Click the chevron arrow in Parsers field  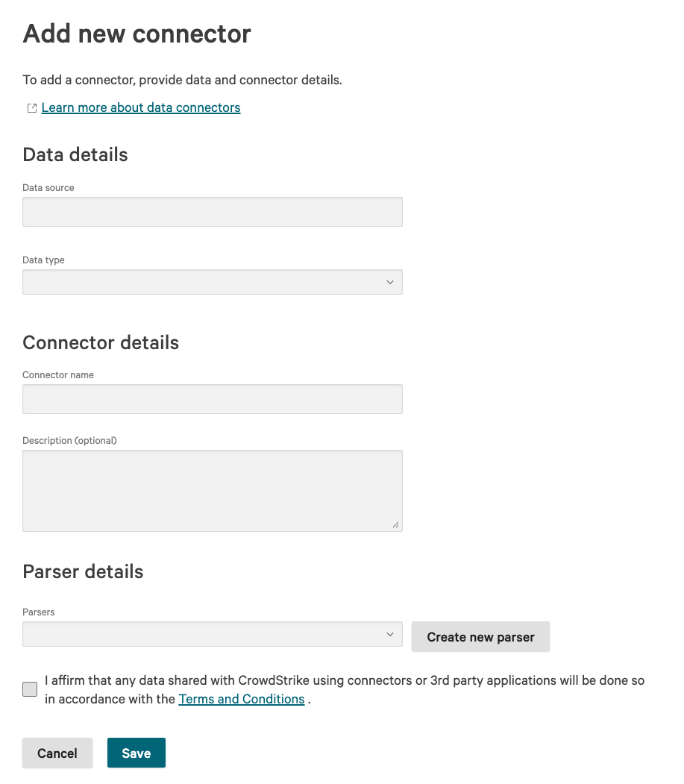389,634
